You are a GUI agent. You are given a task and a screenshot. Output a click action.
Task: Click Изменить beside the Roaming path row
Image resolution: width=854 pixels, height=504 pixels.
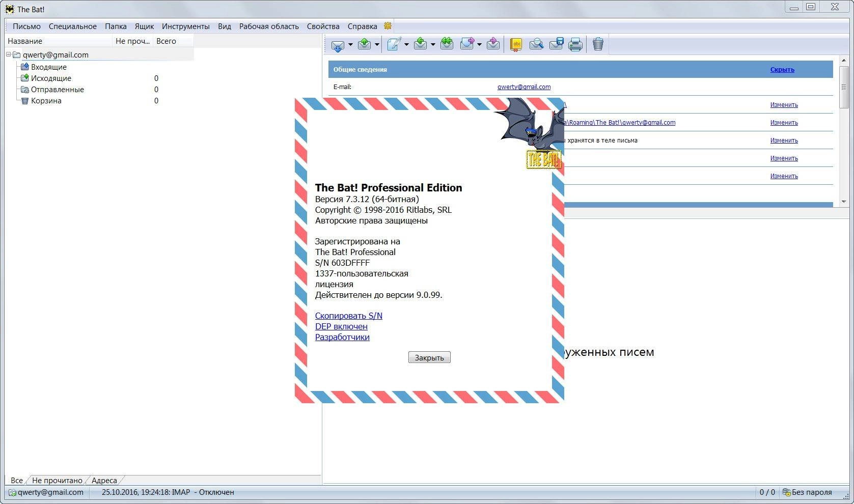tap(784, 123)
